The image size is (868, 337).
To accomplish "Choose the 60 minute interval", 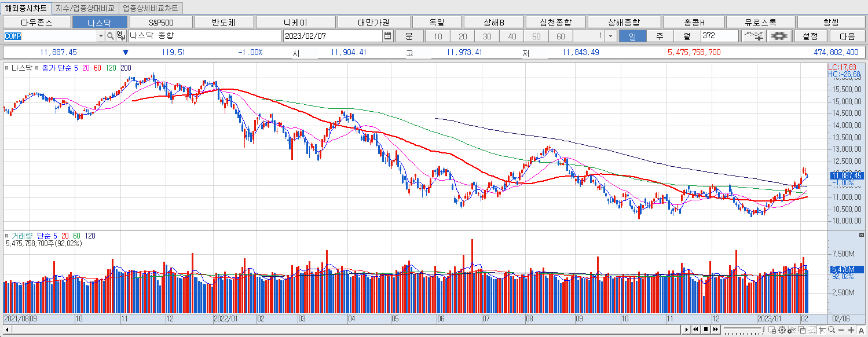I will point(561,36).
